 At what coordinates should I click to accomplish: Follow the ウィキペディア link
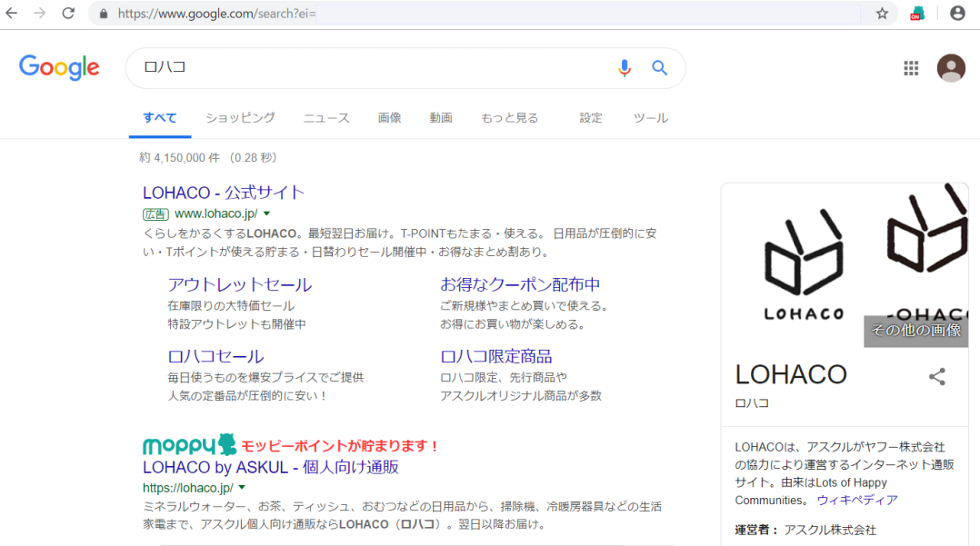(857, 501)
